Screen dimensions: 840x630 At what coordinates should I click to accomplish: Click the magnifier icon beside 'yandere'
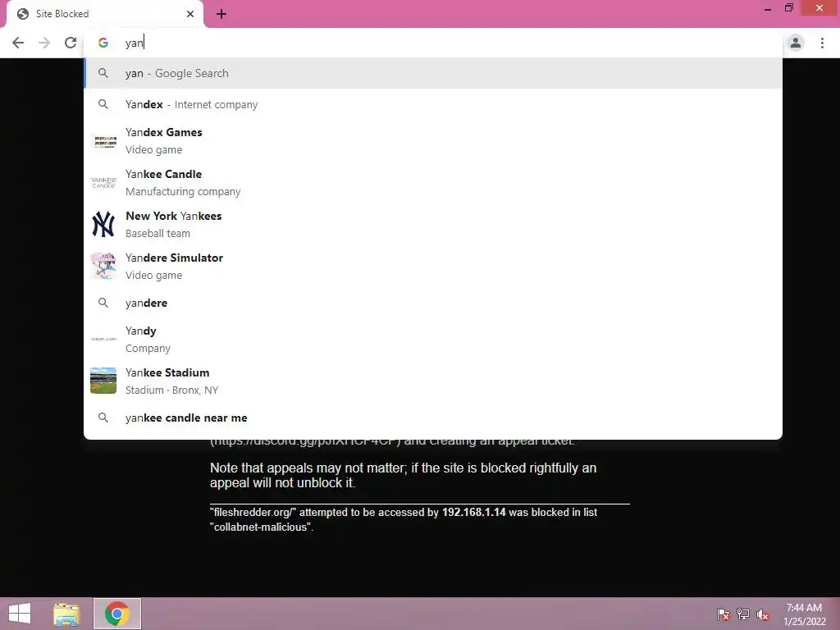pos(103,303)
